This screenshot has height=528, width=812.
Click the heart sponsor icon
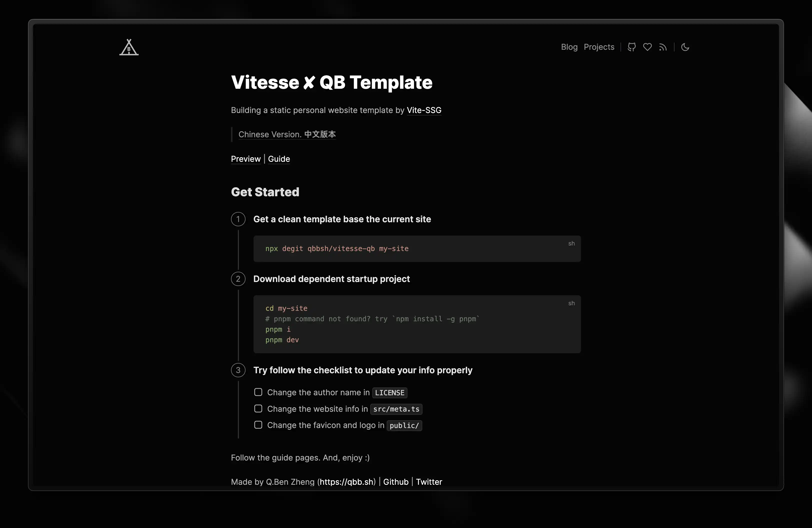tap(647, 47)
